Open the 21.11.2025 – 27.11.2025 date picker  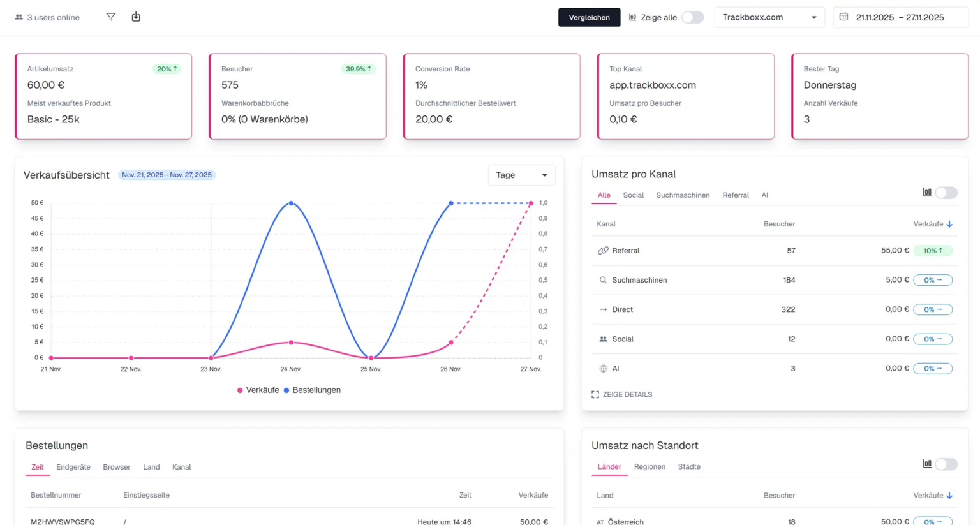900,17
